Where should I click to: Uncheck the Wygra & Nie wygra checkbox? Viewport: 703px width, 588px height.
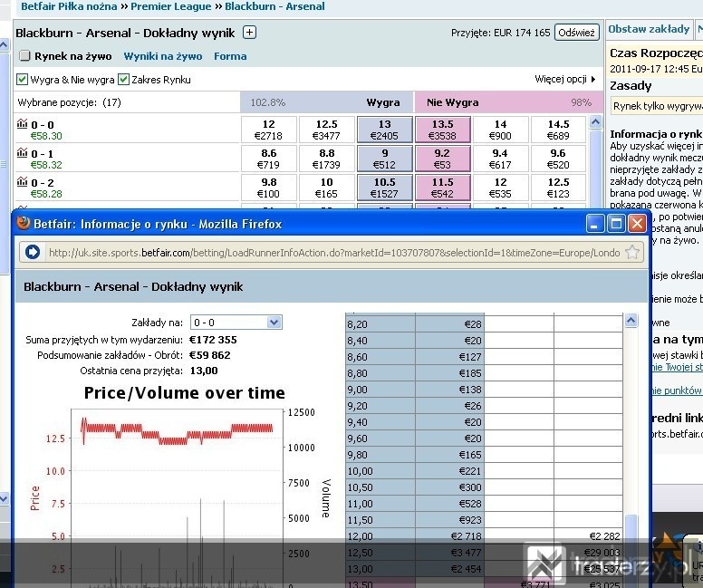click(22, 80)
